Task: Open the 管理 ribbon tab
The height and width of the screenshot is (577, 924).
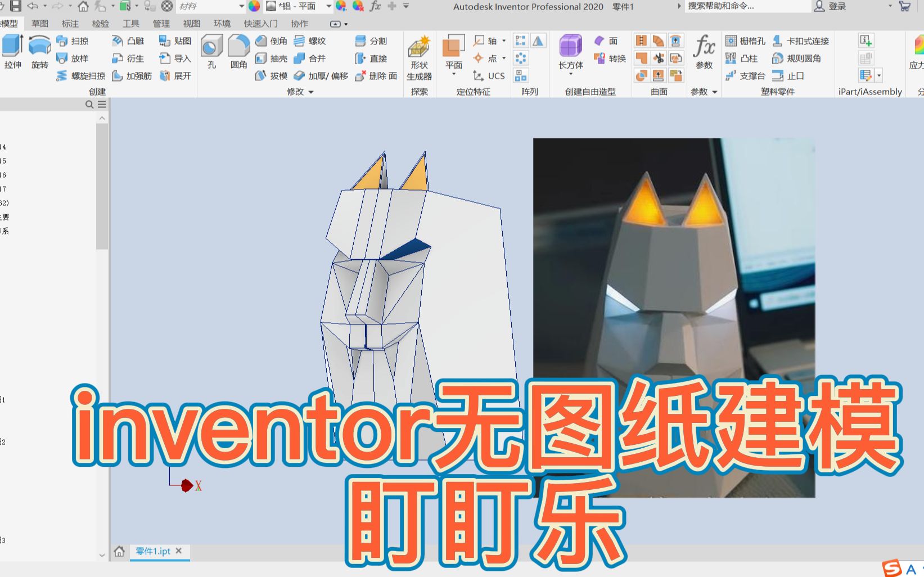Action: tap(161, 24)
